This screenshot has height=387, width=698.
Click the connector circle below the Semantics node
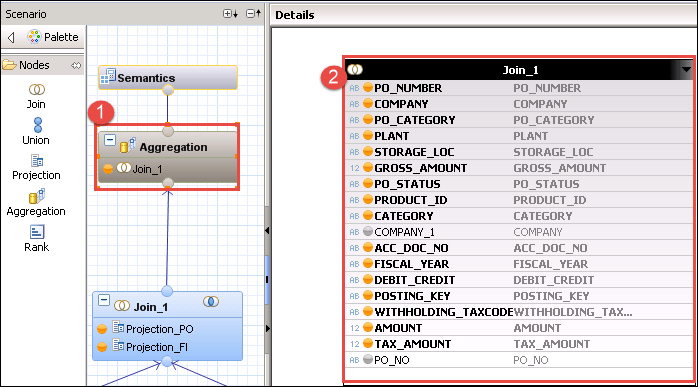click(x=168, y=90)
